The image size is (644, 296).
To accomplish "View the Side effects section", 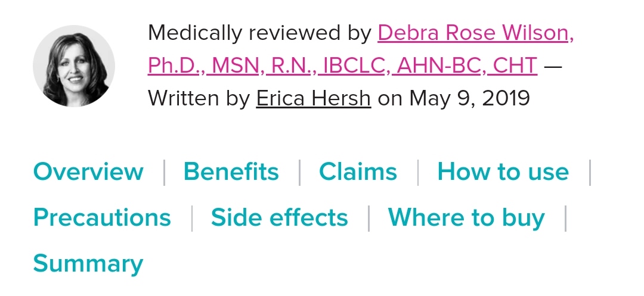I will [279, 218].
